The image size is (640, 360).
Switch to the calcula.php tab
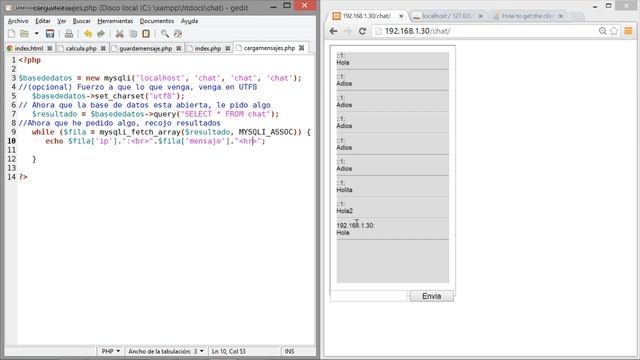click(x=81, y=48)
